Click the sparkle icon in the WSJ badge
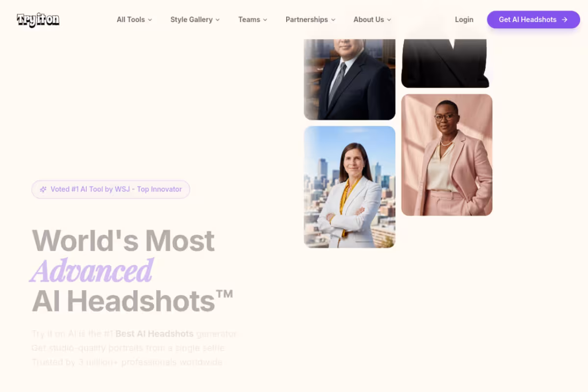 click(x=43, y=189)
